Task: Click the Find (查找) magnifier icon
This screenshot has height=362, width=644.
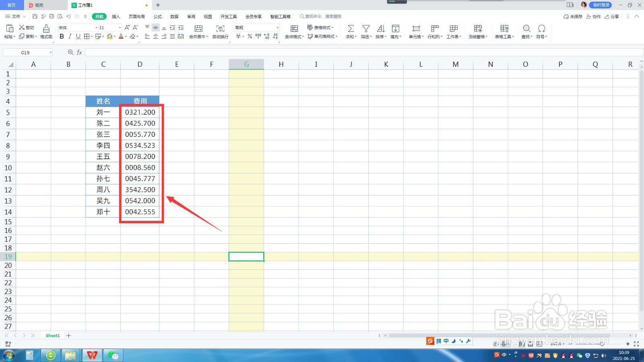Action: [x=526, y=29]
